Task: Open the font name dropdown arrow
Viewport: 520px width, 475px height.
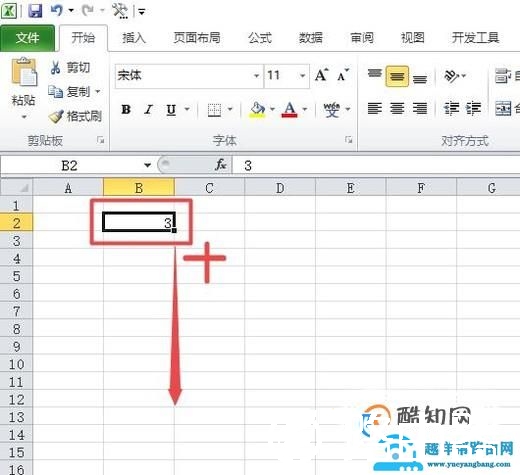Action: 256,76
